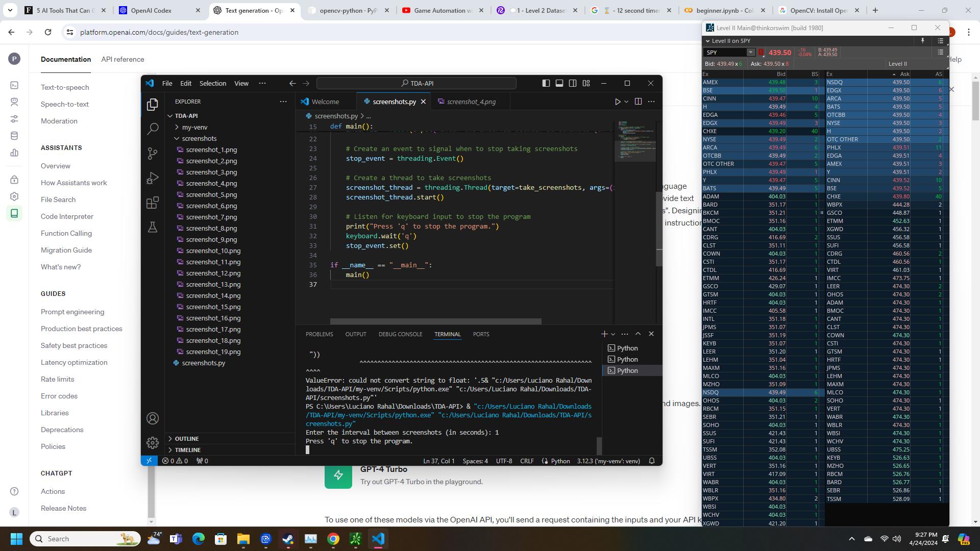
Task: Open the SPY symbol dropdown in thinkorswim
Action: click(751, 52)
